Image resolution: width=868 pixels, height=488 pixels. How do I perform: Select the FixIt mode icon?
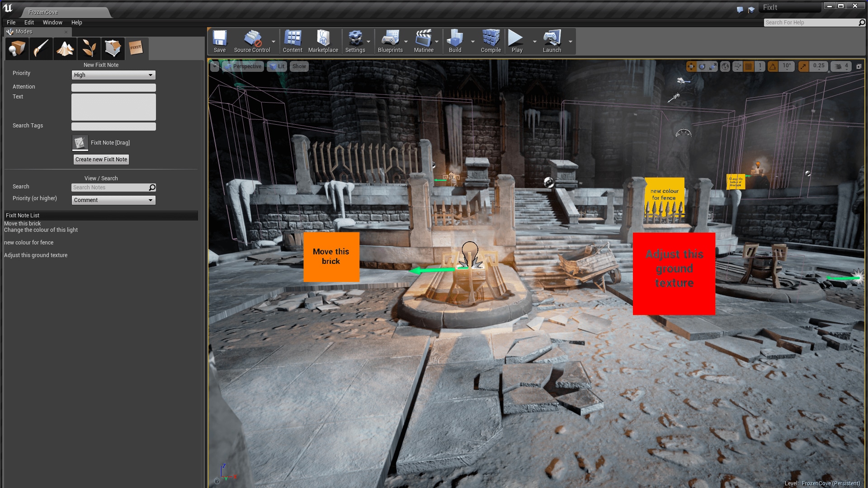coord(136,48)
